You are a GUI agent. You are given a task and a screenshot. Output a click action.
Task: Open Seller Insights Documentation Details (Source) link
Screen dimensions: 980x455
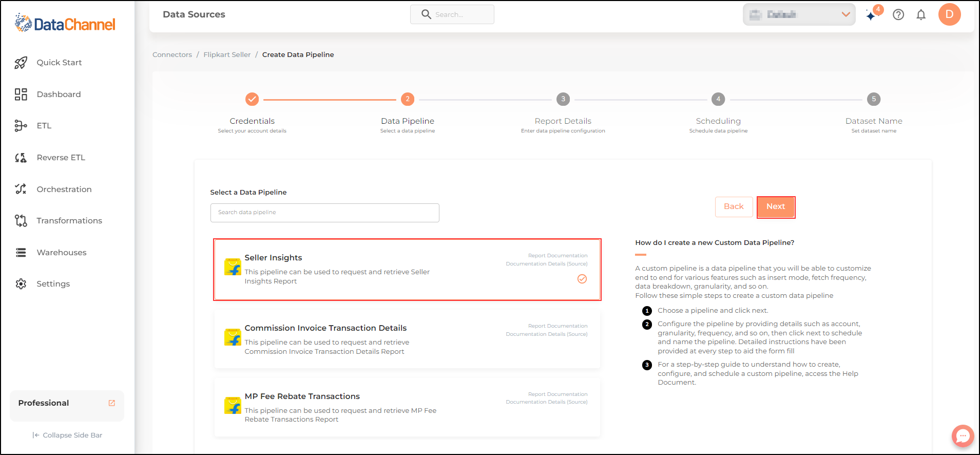[x=546, y=264]
